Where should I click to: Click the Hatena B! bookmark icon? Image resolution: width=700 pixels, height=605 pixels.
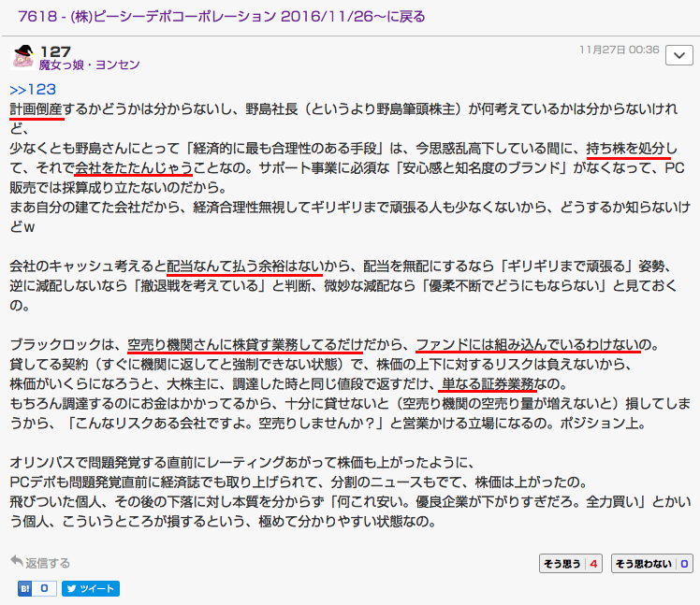tap(26, 589)
